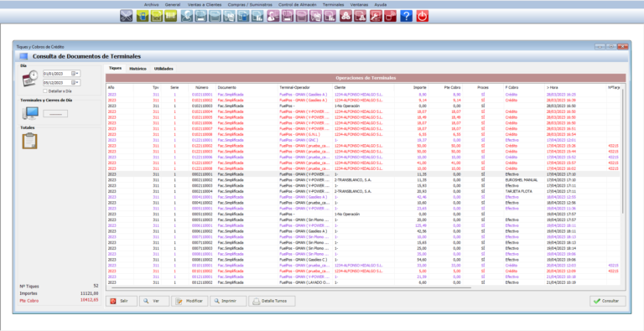Click the blank button in Terminales y Cierres de Día
The width and height of the screenshot is (644, 331).
pyautogui.click(x=55, y=114)
